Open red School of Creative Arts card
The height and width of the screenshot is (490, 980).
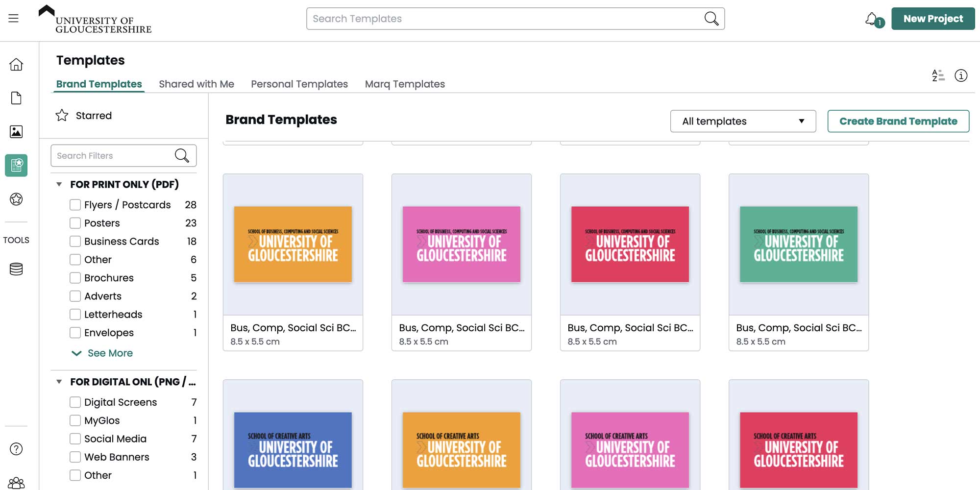coord(799,435)
